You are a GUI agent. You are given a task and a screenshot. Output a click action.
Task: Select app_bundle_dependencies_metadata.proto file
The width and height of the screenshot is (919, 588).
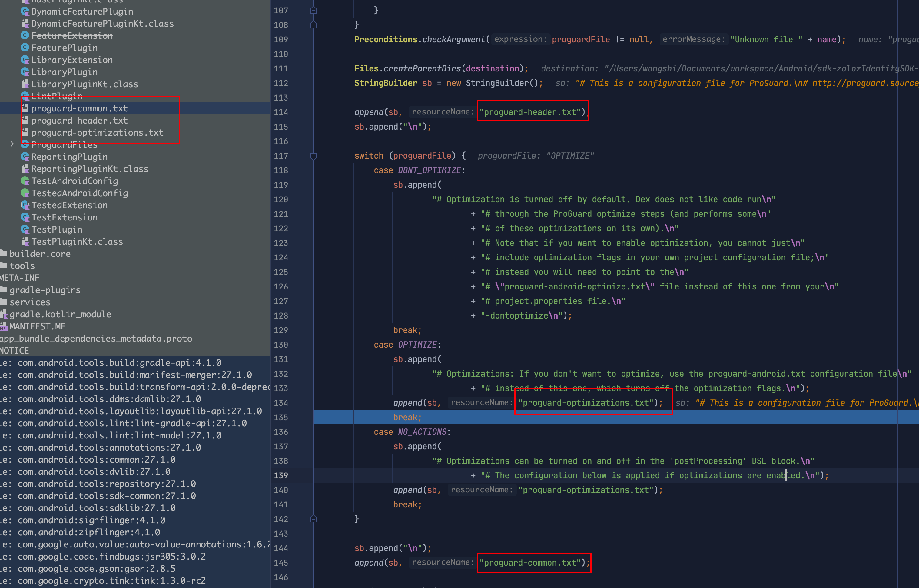coord(96,339)
